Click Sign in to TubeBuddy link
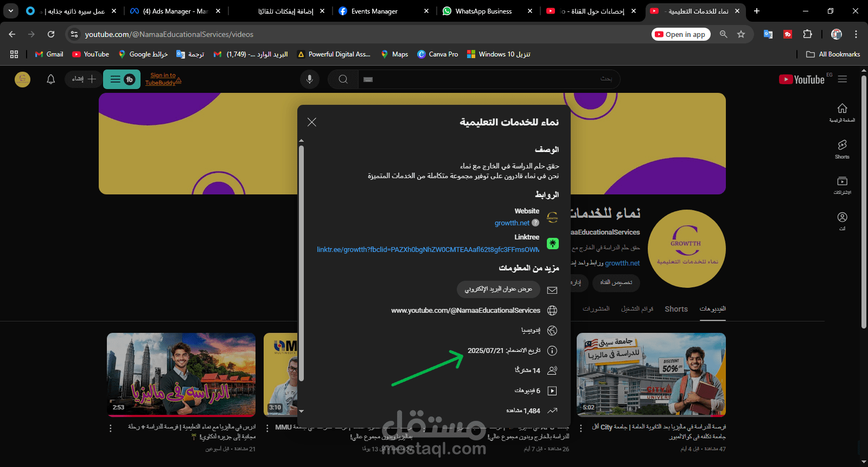The width and height of the screenshot is (868, 467). click(x=163, y=79)
